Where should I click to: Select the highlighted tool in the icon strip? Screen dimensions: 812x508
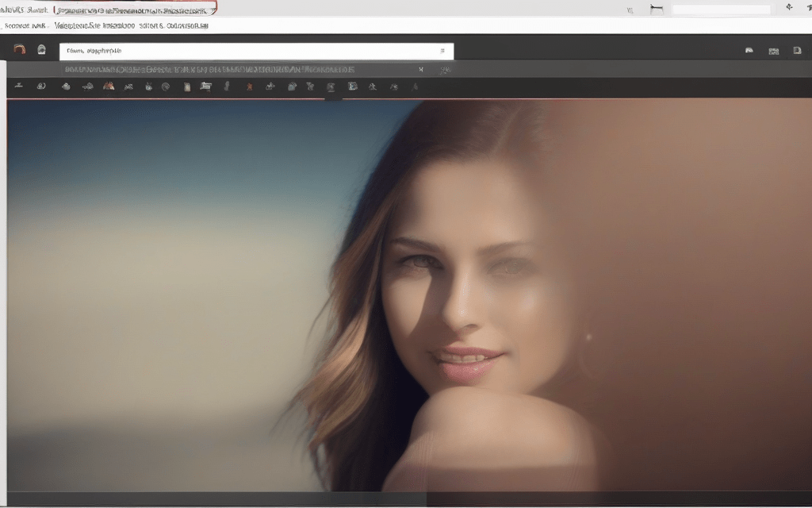click(x=331, y=87)
